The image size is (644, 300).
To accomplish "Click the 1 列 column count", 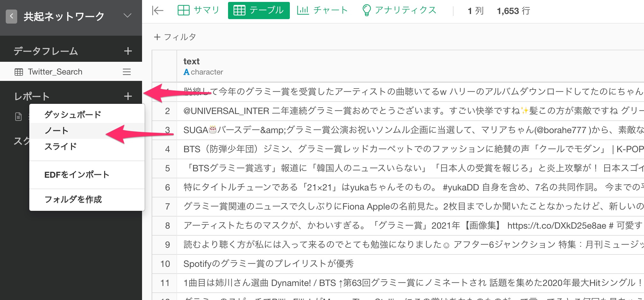I will pyautogui.click(x=476, y=11).
